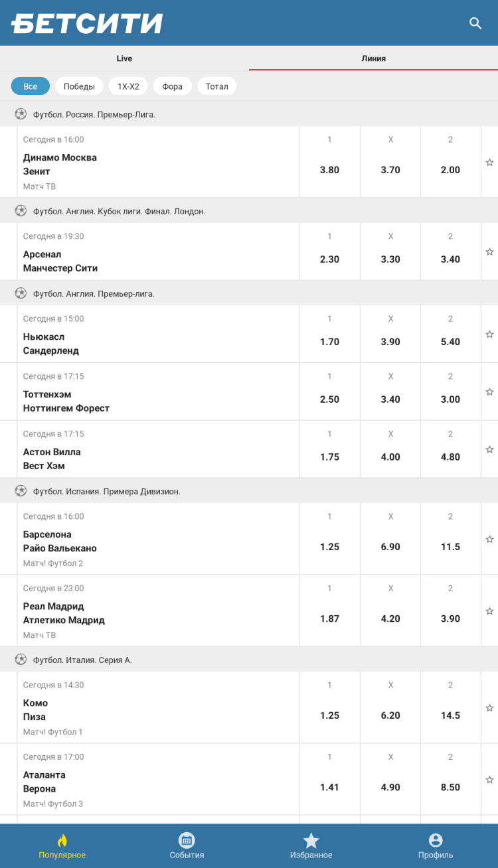This screenshot has height=868, width=498.
Task: Open Favorites star in bottom navigation
Action: 311,840
